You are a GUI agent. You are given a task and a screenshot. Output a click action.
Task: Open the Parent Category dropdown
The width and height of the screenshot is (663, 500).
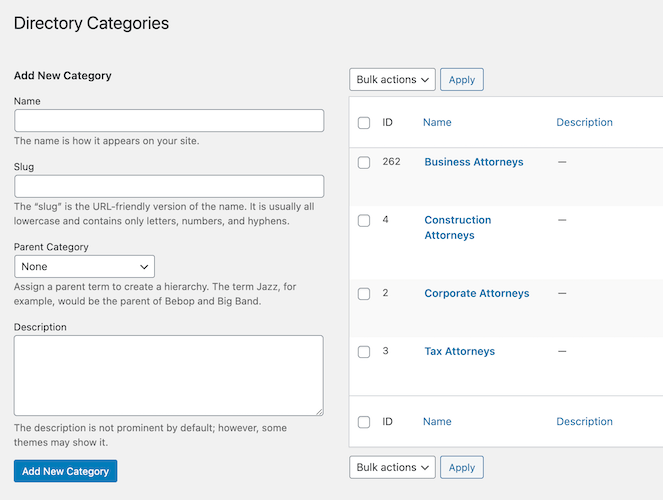point(84,266)
